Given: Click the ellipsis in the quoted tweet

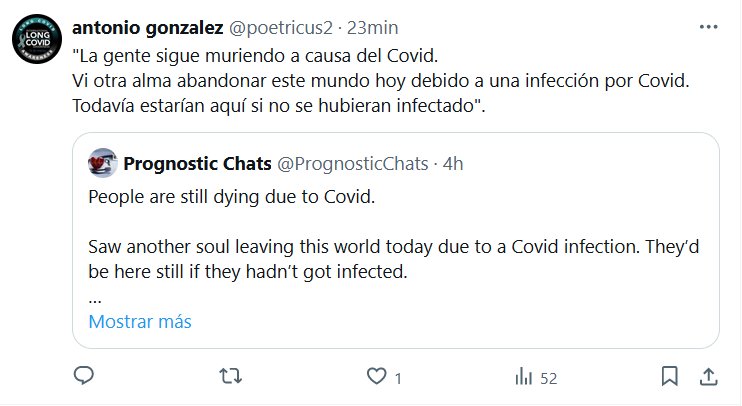Looking at the screenshot, I should (95, 298).
